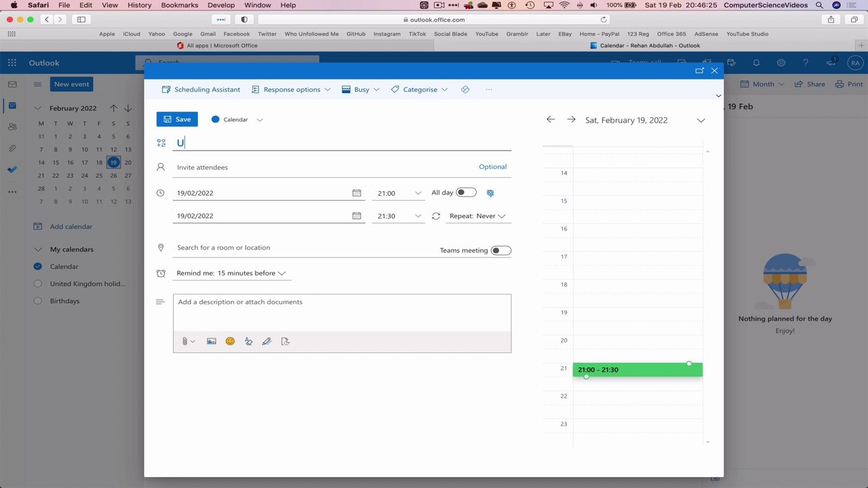The image size is (868, 488).
Task: Go to next day in day view
Action: [571, 119]
